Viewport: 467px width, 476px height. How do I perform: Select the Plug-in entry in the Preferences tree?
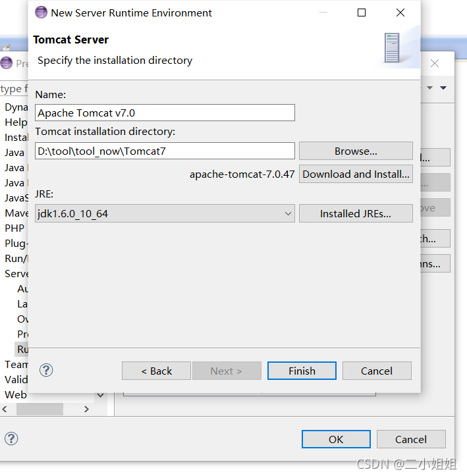point(16,243)
